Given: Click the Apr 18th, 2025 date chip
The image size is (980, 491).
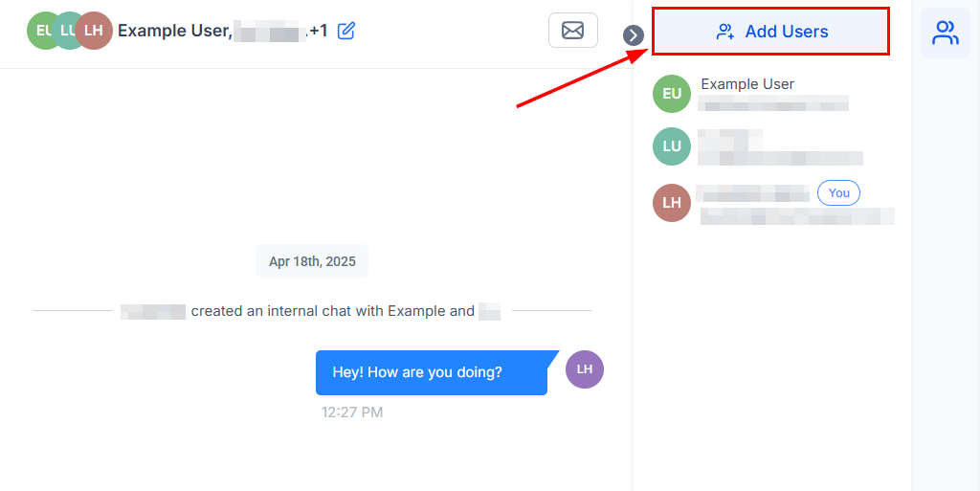Looking at the screenshot, I should [x=312, y=261].
